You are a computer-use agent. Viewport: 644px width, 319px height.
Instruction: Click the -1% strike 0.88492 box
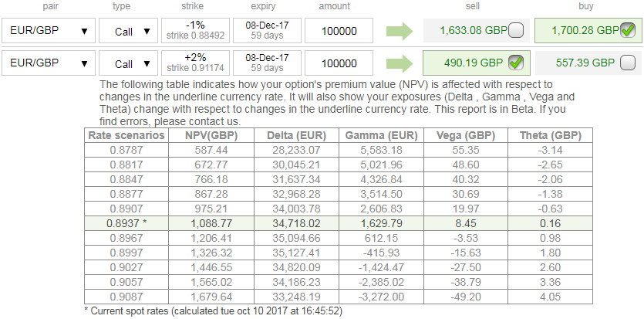point(195,31)
